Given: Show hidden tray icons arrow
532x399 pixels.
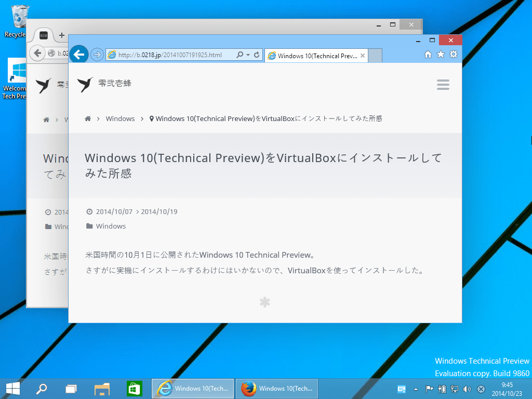Looking at the screenshot, I should point(416,390).
